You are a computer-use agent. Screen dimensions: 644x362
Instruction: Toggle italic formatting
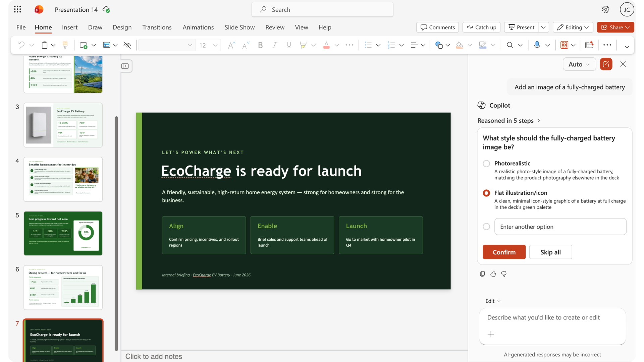274,45
